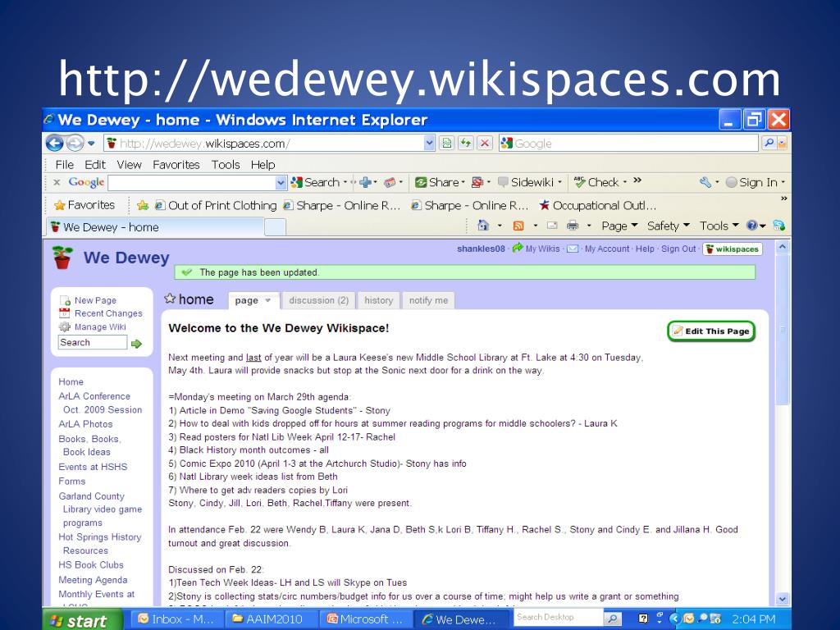This screenshot has height=630, width=840.
Task: Click the Google search box in browser
Action: pos(628,143)
